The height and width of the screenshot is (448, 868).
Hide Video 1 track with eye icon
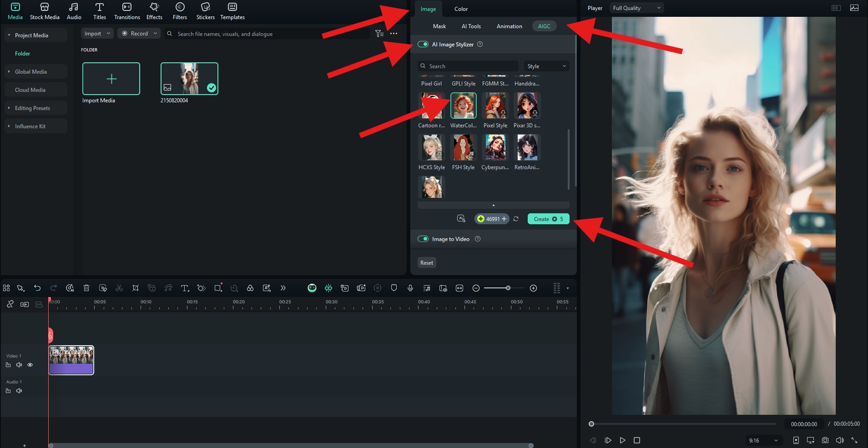[30, 365]
